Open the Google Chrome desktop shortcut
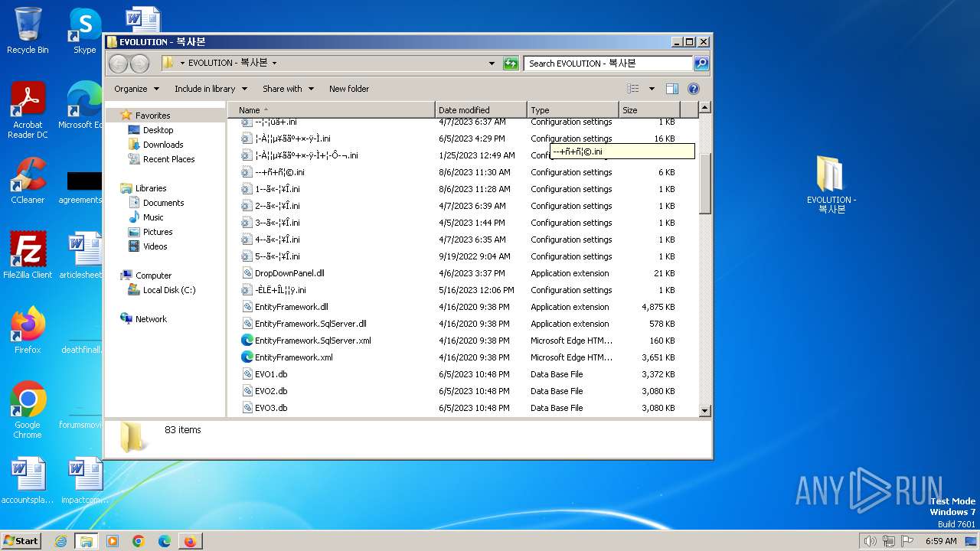The height and width of the screenshot is (551, 980). 28,409
